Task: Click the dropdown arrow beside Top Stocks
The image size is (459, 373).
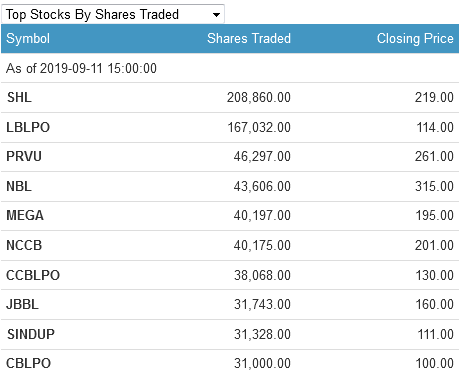Action: coord(216,15)
